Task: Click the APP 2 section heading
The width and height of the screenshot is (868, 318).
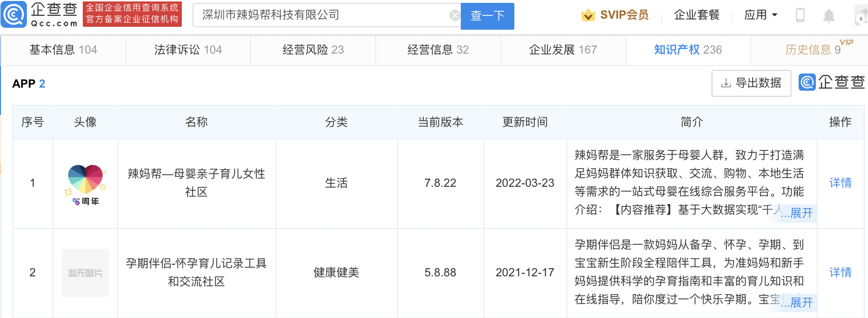Action: pos(29,84)
